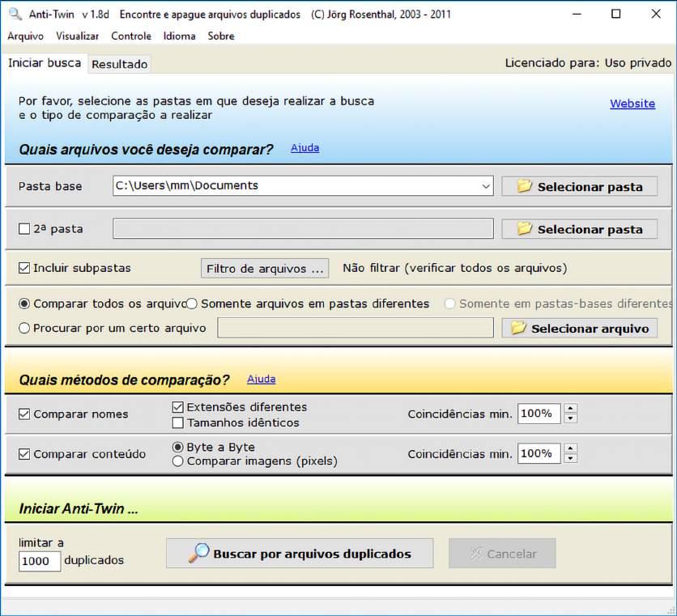The height and width of the screenshot is (616, 677).
Task: Click Selecionar pasta for Pasta base
Action: (x=580, y=186)
